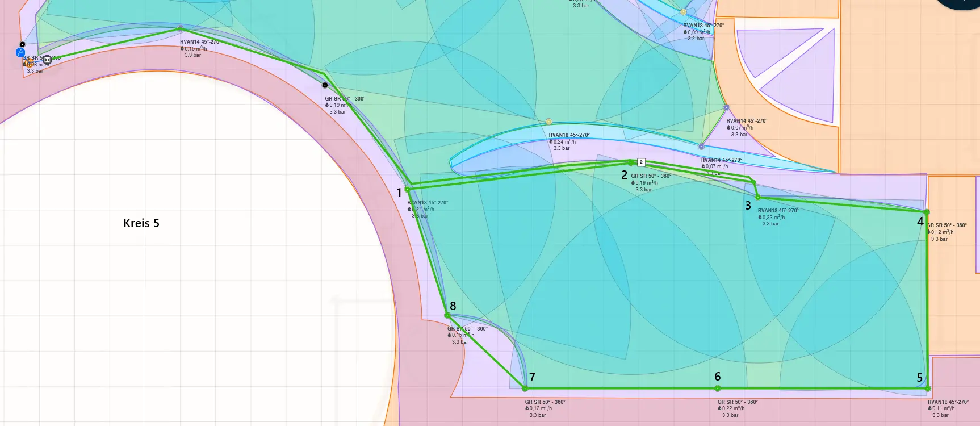Screen dimensions: 980x426
Task: Select sprinkler head numbered 2
Action: 631,163
